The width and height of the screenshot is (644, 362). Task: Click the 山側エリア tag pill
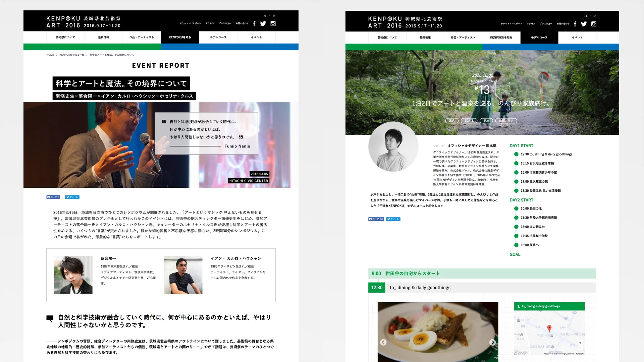coord(506,121)
